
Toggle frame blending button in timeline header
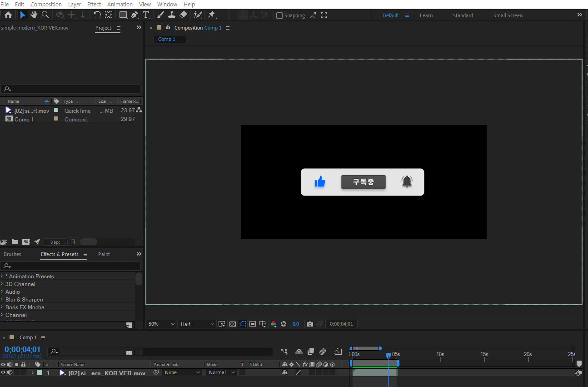(311, 352)
